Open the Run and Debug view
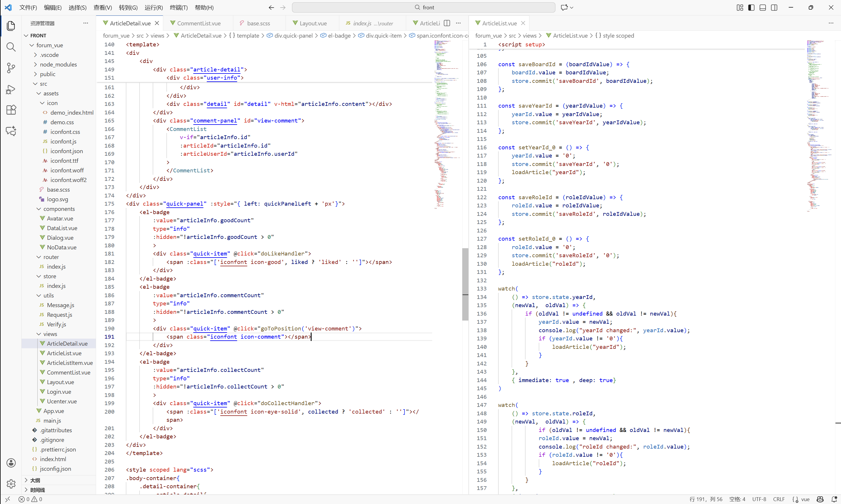Screen dimensions: 841x504 [11, 89]
